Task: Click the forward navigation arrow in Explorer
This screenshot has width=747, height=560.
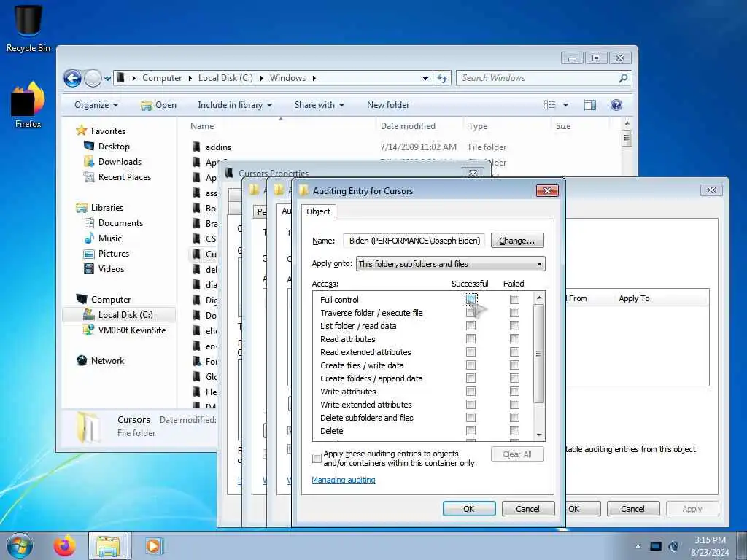Action: coord(93,78)
